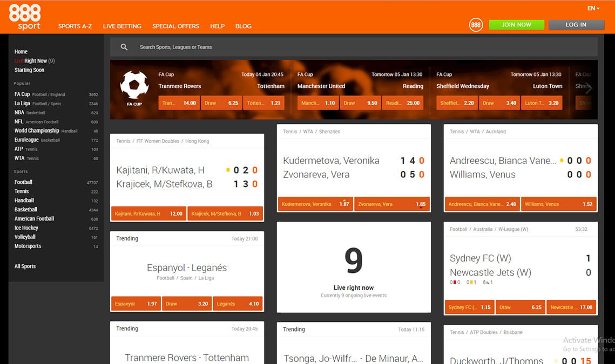The width and height of the screenshot is (615, 364).
Task: Bet on Zvonareva, Vera at 1.85
Action: click(392, 204)
